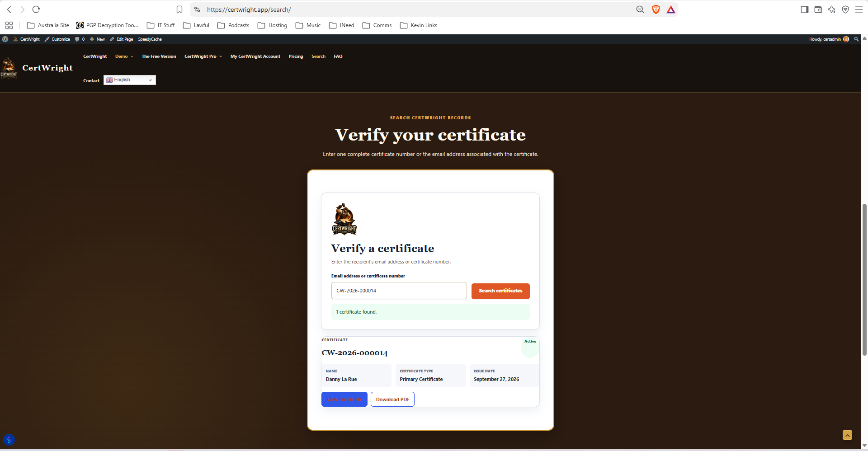Screen dimensions: 868x451
Task: Open site settings icon in address bar
Action: point(197,9)
